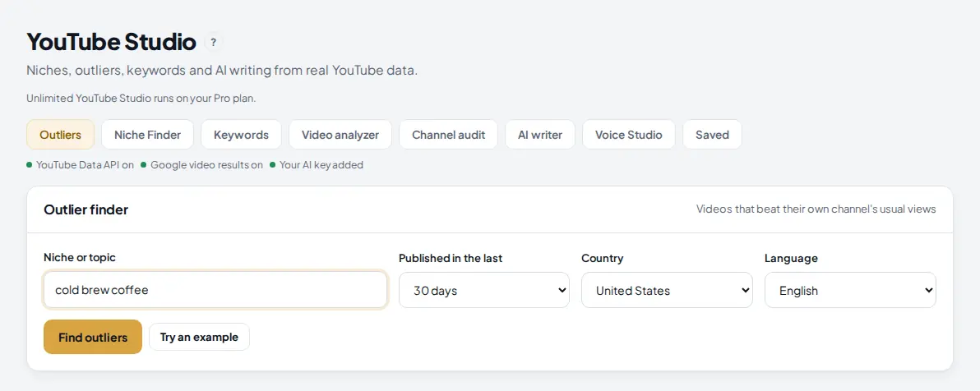Screen dimensions: 980x391
Task: Open the Keywords tab
Action: click(x=241, y=134)
